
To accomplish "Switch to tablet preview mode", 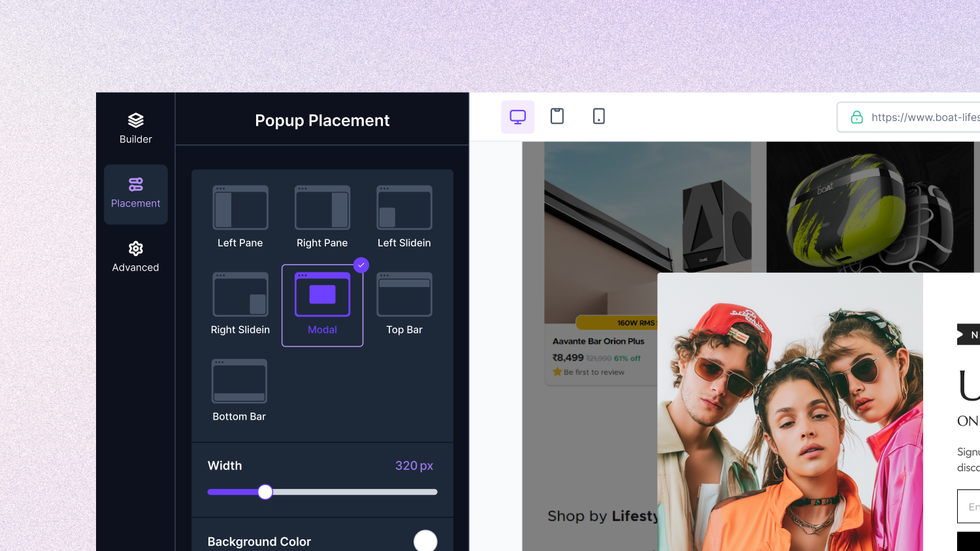I will [557, 116].
